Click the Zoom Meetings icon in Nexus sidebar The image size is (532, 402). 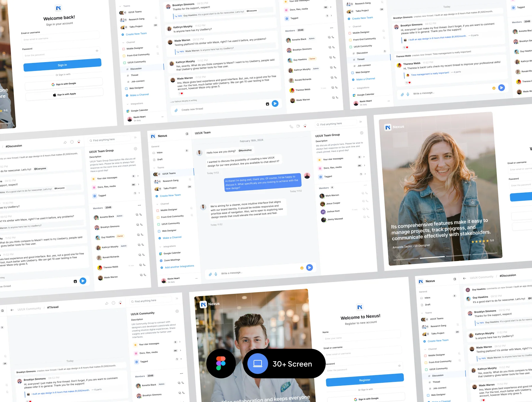coord(161,261)
